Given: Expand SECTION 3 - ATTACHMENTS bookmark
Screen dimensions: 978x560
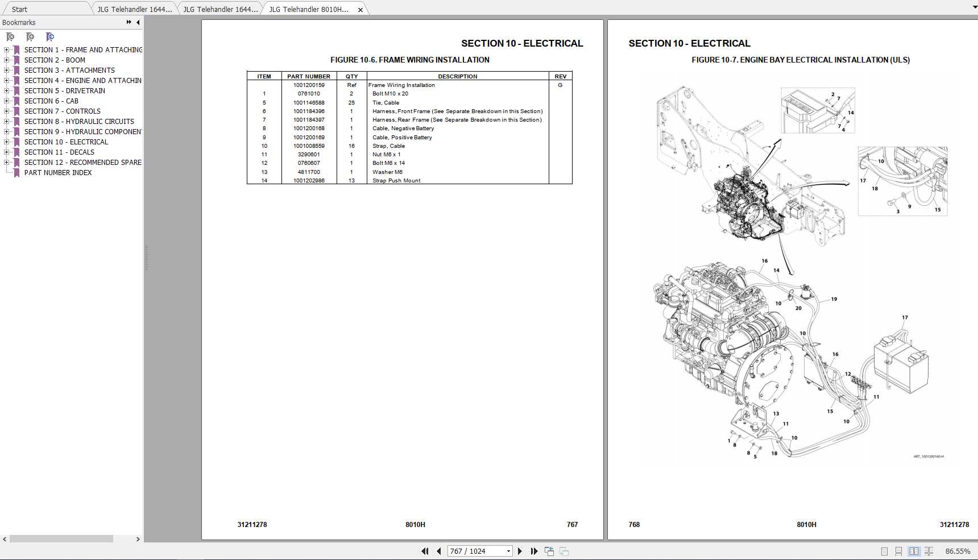Looking at the screenshot, I should [x=6, y=70].
